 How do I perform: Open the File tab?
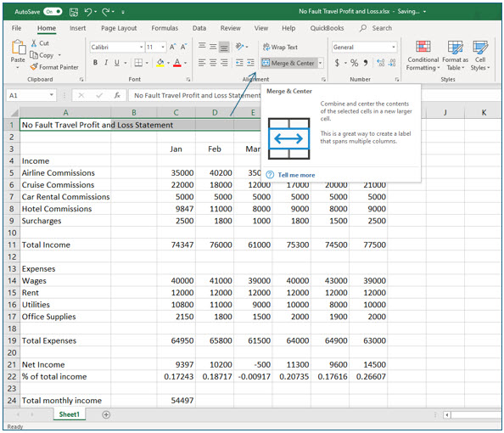coord(16,28)
